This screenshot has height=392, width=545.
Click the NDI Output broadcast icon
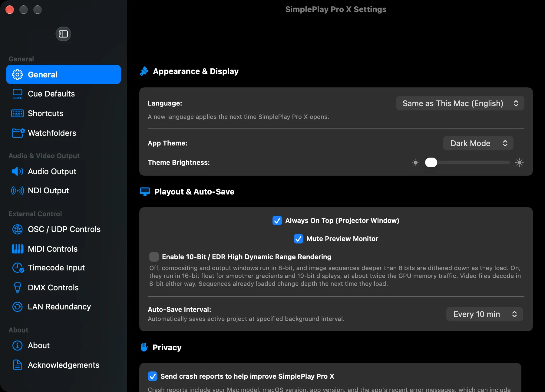[x=18, y=191]
